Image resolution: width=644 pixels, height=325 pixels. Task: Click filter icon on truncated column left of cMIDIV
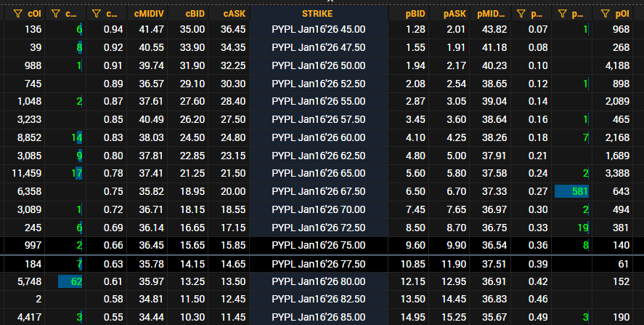pos(96,14)
